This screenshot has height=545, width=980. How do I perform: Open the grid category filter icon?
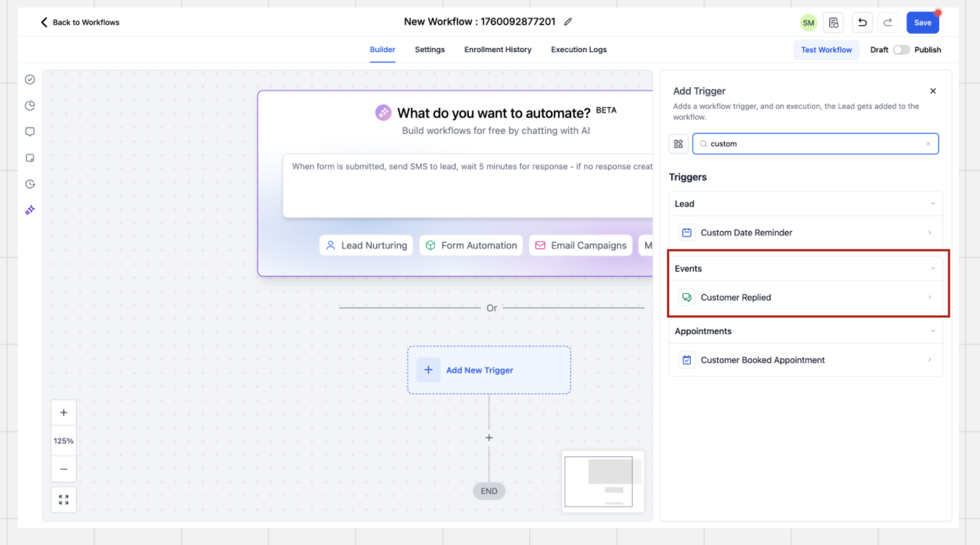678,143
